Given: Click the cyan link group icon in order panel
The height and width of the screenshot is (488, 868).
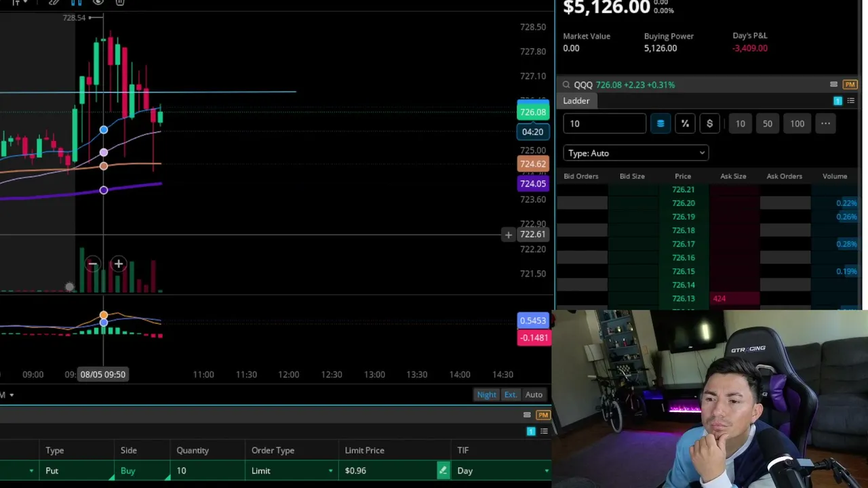Looking at the screenshot, I should 531,431.
